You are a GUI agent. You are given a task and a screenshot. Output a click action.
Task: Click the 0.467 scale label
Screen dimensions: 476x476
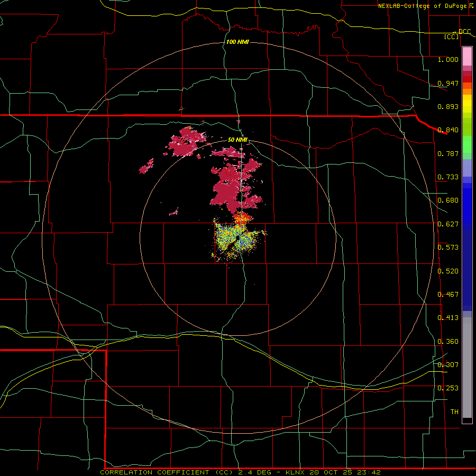[x=448, y=295]
